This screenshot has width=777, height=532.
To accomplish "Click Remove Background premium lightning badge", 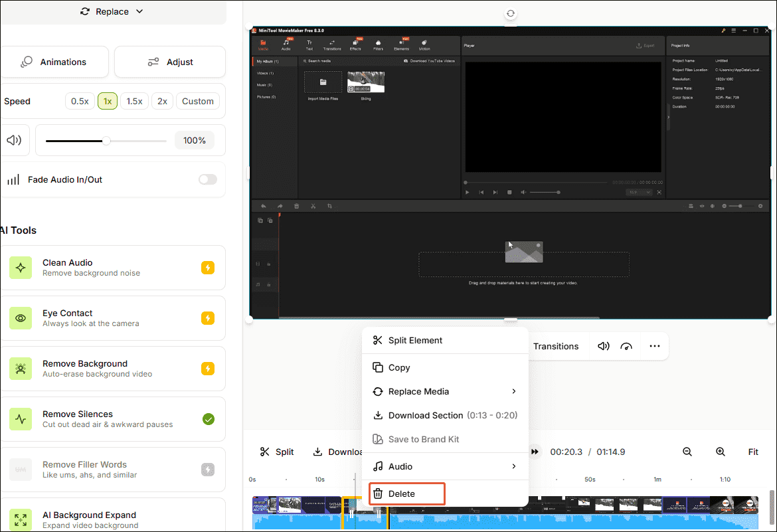I will 208,369.
